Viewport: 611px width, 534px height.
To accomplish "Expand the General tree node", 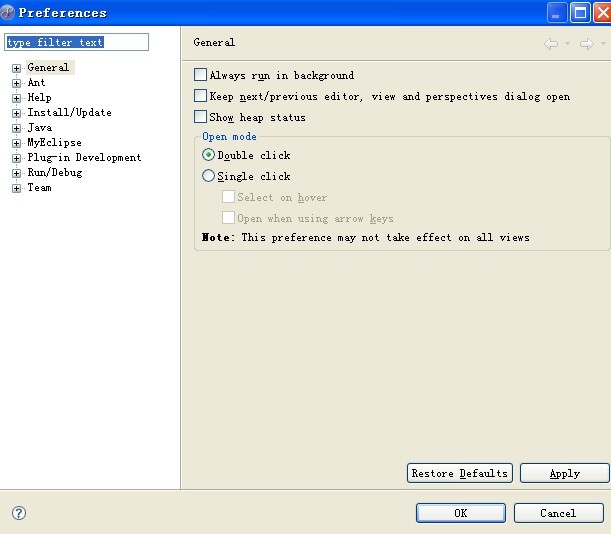I will point(16,68).
